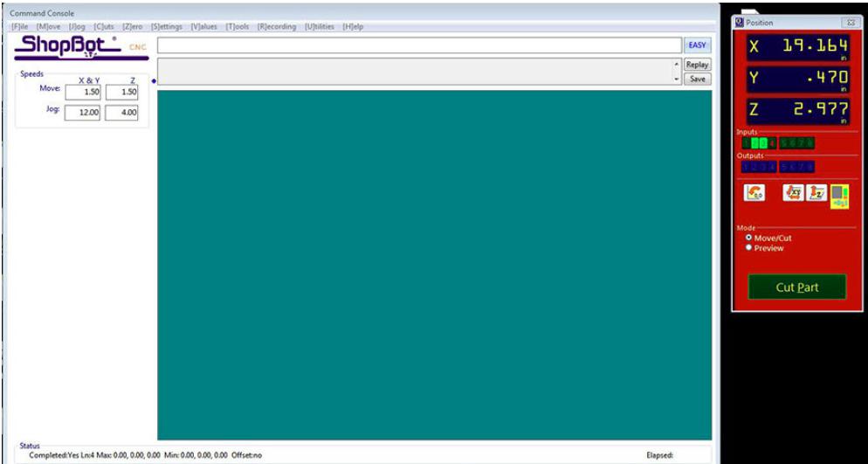Click the X position readout 19.164
This screenshot has height=464, width=868.
(x=798, y=47)
